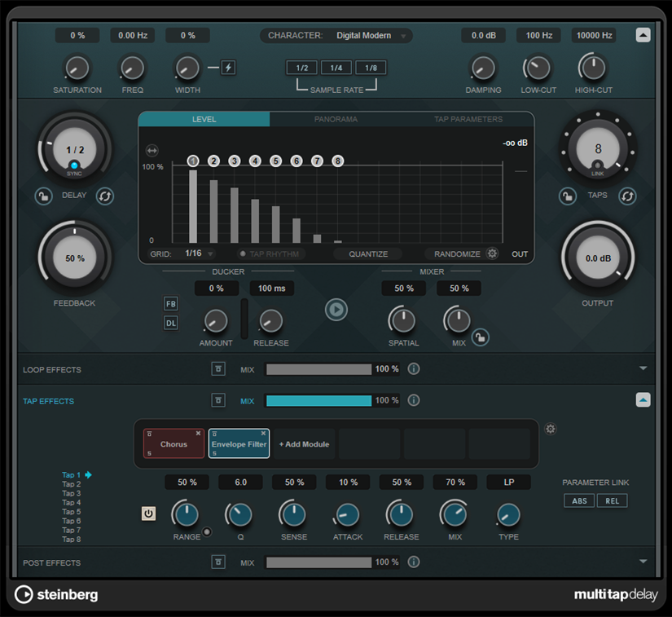Toggle the ducker FB button
The height and width of the screenshot is (617, 672).
pos(170,304)
